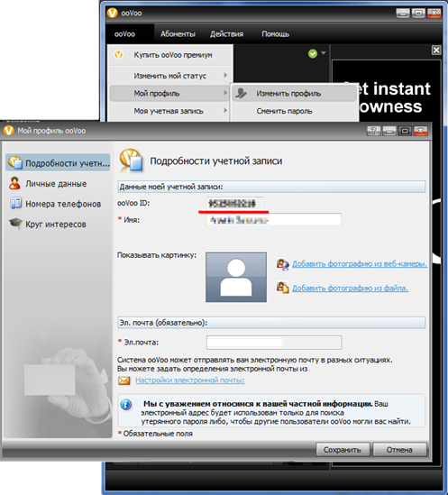Open the status dropdown arrow
448x495 pixels.
pyautogui.click(x=324, y=53)
